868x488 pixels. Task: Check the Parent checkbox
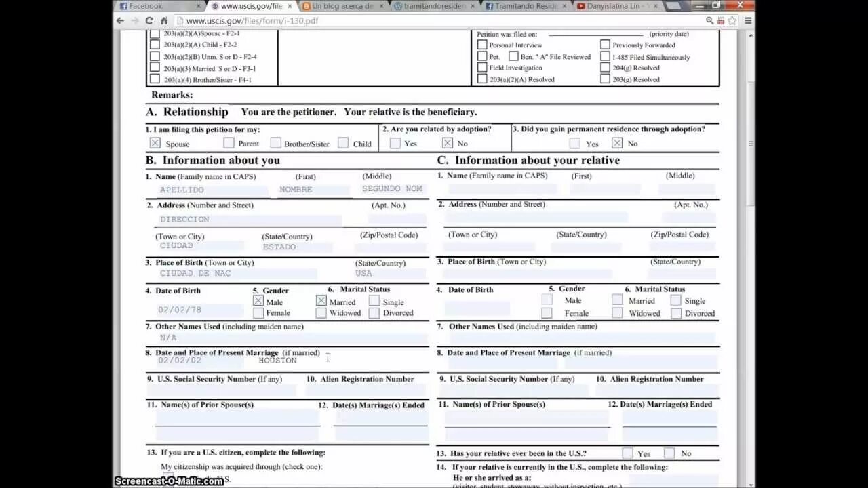pyautogui.click(x=229, y=143)
